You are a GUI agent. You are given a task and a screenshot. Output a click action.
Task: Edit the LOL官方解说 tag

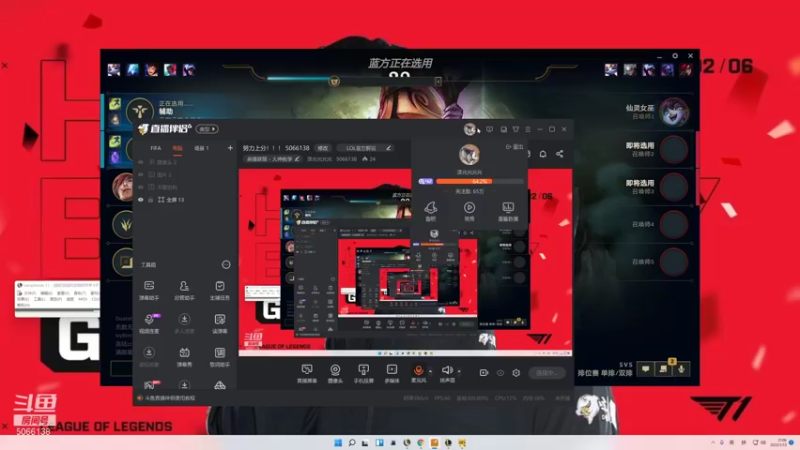367,148
